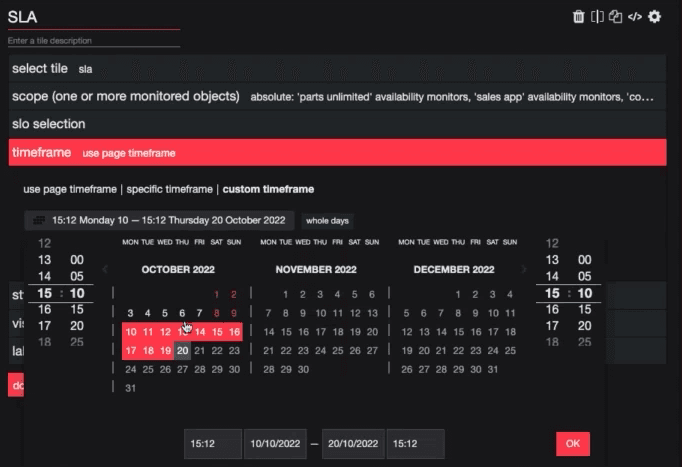Click the calendar icon beside date range
The width and height of the screenshot is (682, 467).
click(x=38, y=221)
